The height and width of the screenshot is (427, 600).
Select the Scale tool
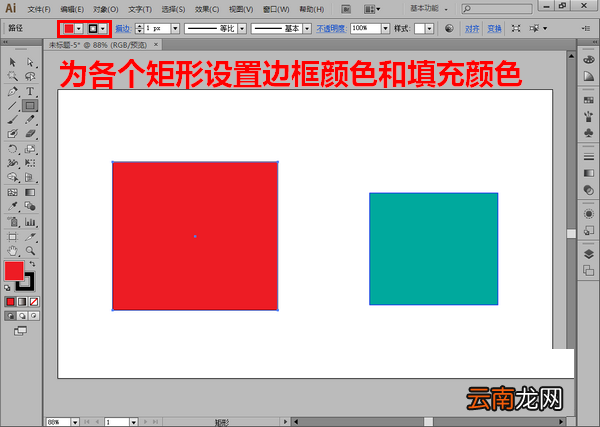point(30,149)
